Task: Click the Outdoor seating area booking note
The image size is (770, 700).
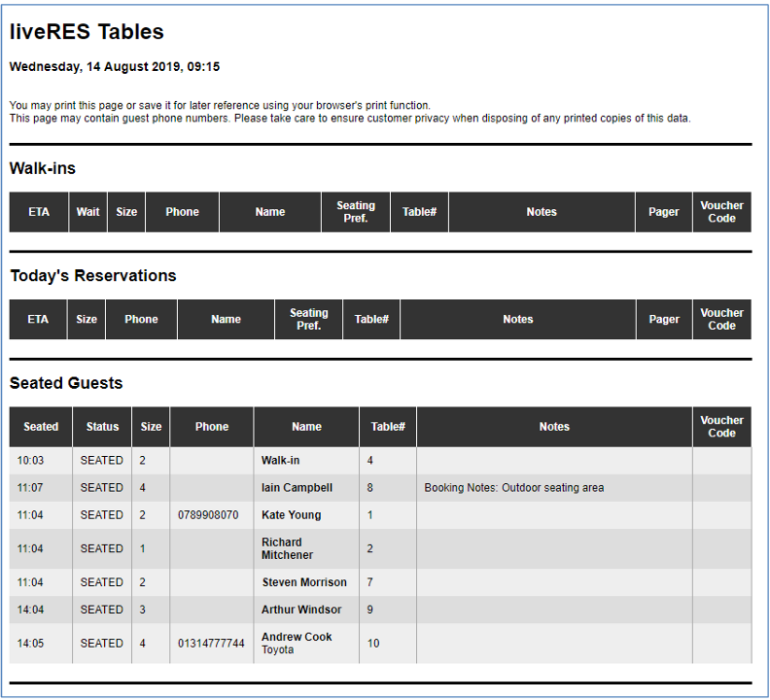Action: click(513, 488)
